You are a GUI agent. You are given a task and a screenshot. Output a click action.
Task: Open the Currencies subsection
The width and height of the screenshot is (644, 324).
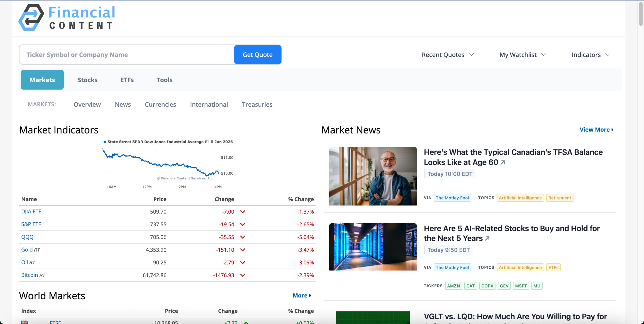pos(160,104)
